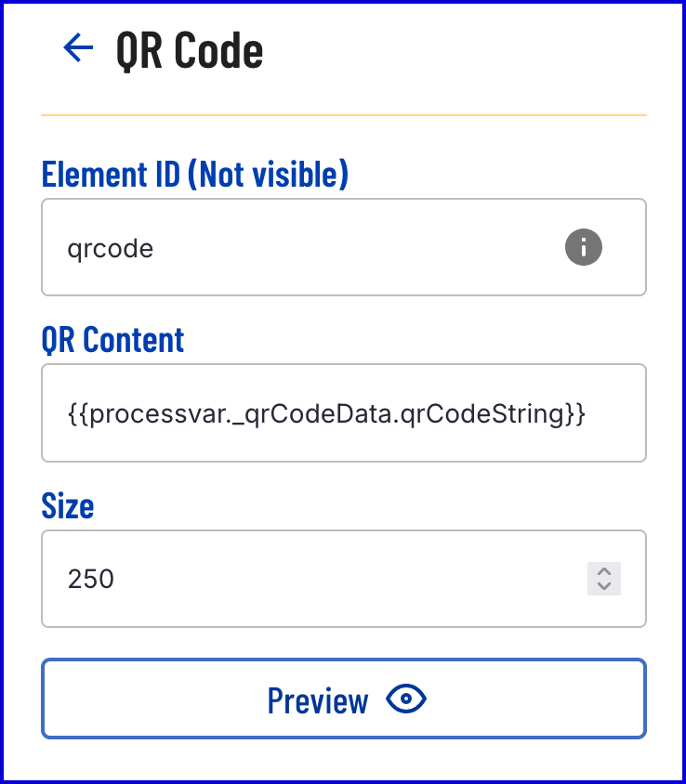Screen dimensions: 686x784
Task: Click the value 250 in Size
Action: point(91,580)
